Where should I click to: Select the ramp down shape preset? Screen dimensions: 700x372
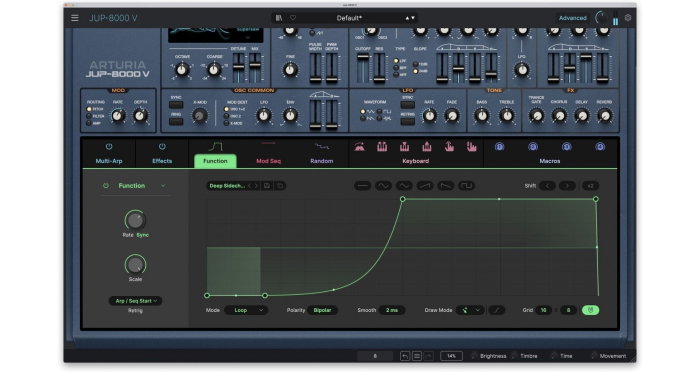coord(446,186)
